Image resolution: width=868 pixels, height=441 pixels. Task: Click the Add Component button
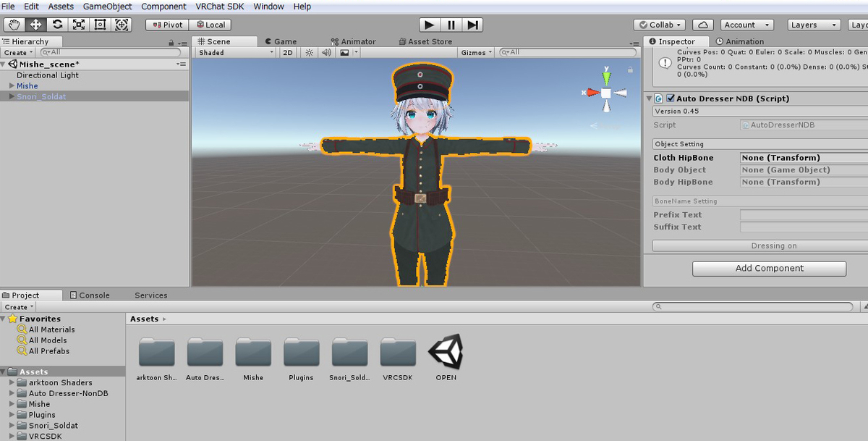pyautogui.click(x=769, y=269)
